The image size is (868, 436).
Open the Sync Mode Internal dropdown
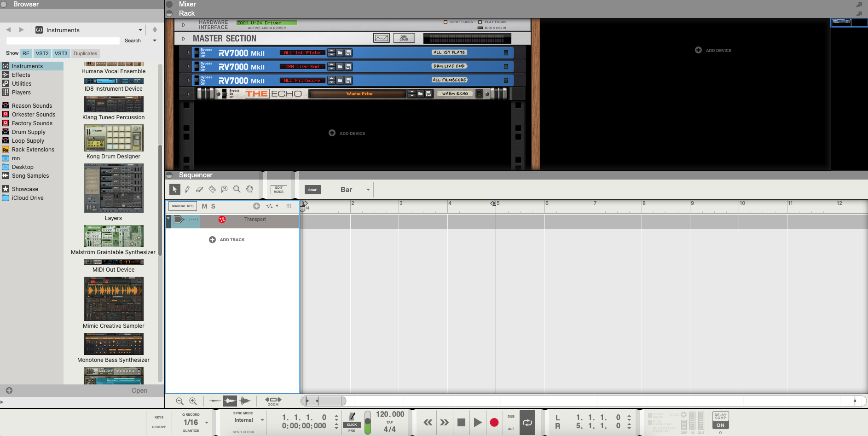(x=262, y=420)
